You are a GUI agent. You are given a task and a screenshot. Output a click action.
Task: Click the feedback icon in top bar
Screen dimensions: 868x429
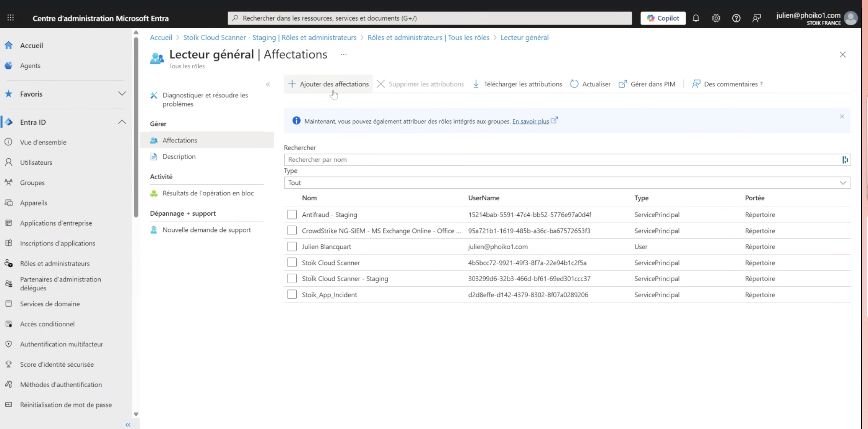click(x=756, y=18)
